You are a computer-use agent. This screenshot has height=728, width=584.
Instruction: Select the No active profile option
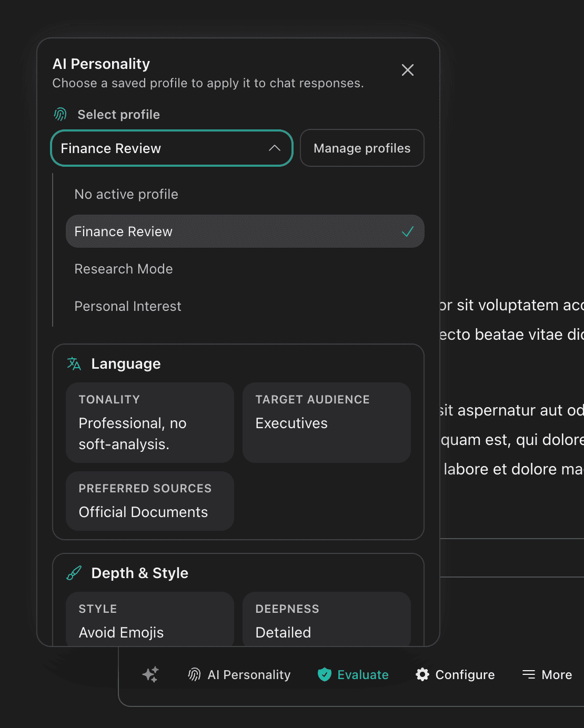[x=245, y=194]
